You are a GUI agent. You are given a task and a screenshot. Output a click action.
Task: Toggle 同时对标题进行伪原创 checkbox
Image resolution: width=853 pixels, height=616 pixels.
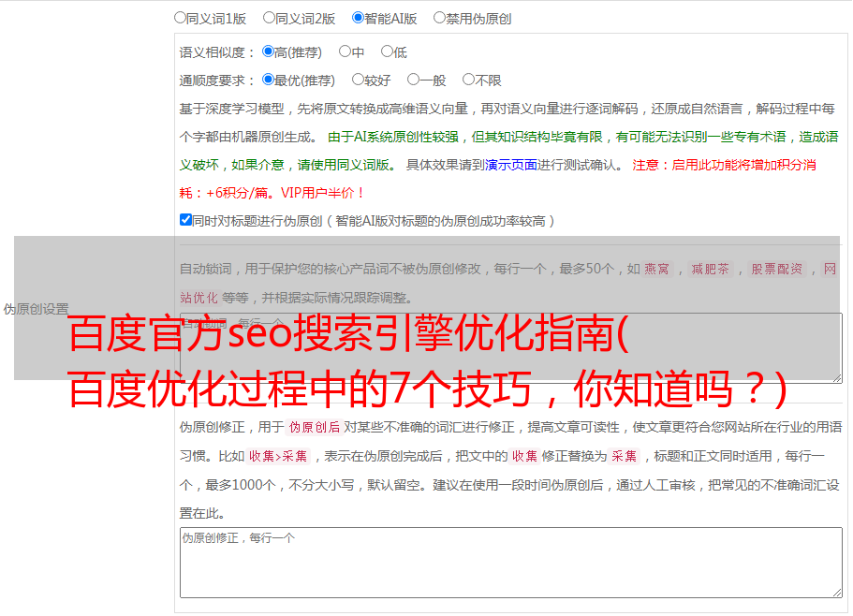click(185, 220)
